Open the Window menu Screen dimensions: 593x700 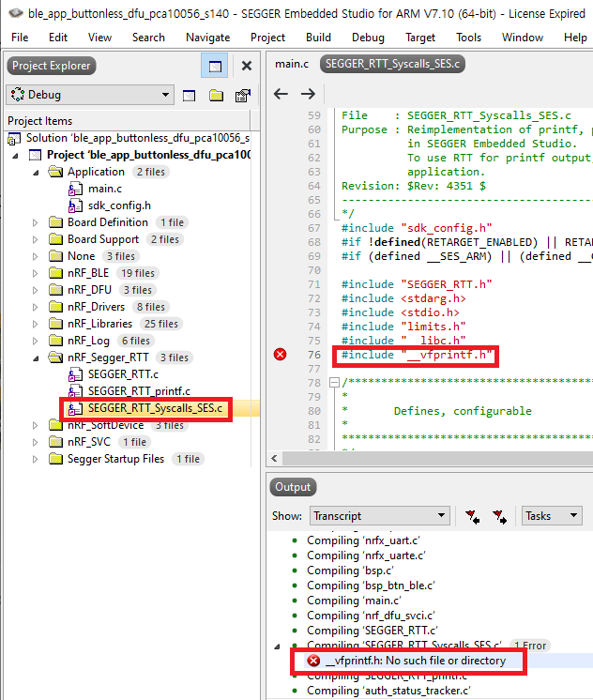click(x=523, y=38)
